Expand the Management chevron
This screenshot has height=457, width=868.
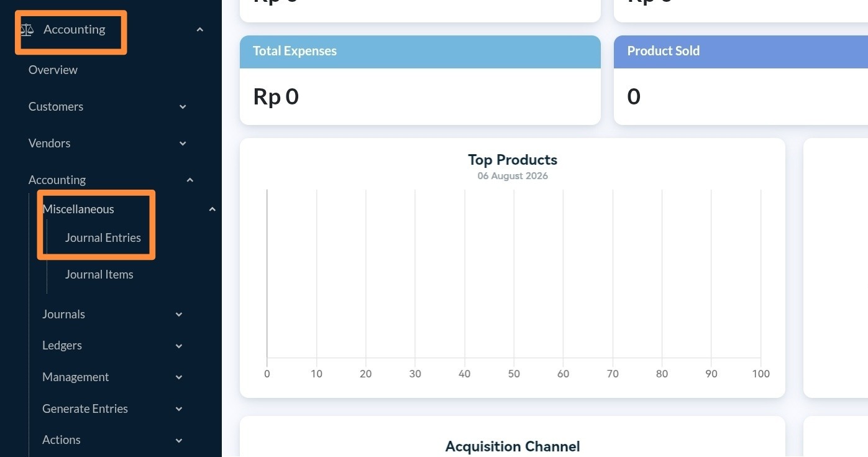[179, 377]
